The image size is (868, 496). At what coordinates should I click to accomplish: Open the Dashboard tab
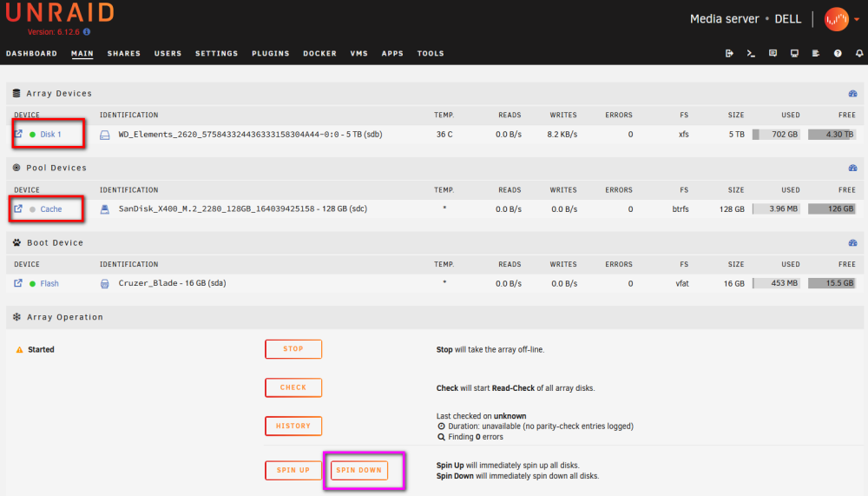click(x=31, y=54)
